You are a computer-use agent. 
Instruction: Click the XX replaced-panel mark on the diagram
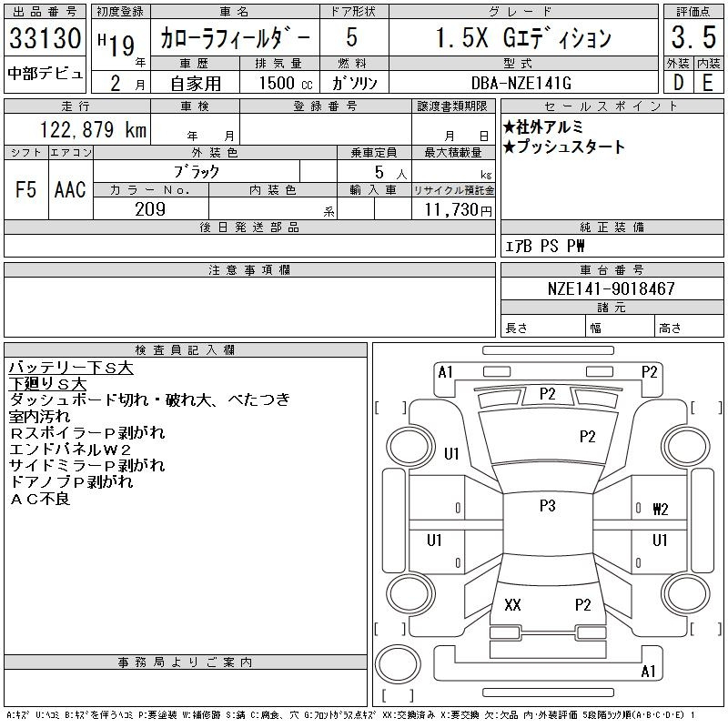coord(512,604)
